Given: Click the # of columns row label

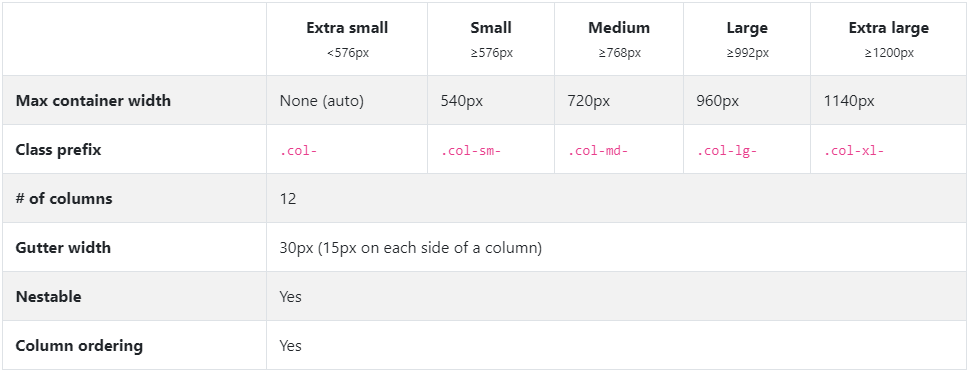Looking at the screenshot, I should point(64,199).
